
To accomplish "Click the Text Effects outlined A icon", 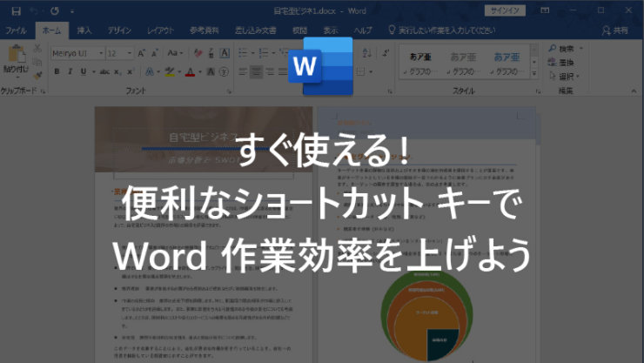I will point(150,72).
